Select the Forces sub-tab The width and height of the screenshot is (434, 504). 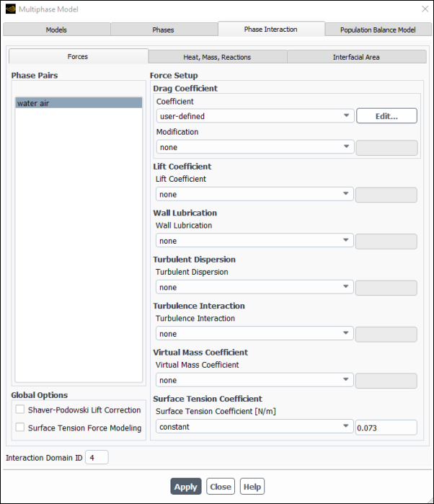[78, 56]
